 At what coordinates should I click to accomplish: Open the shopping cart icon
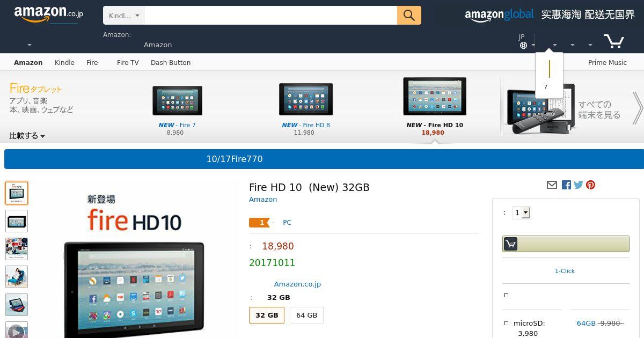(x=613, y=41)
